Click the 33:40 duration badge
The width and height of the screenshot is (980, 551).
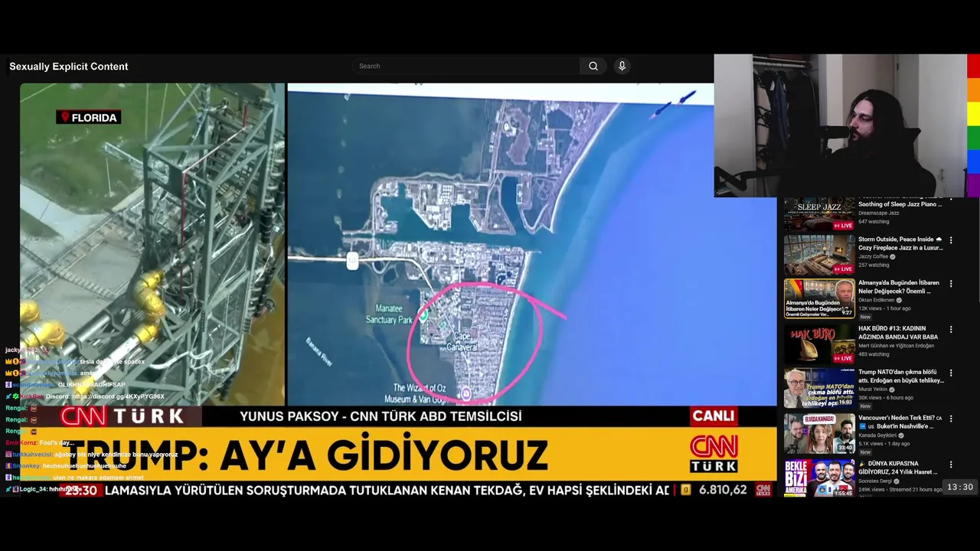click(845, 448)
